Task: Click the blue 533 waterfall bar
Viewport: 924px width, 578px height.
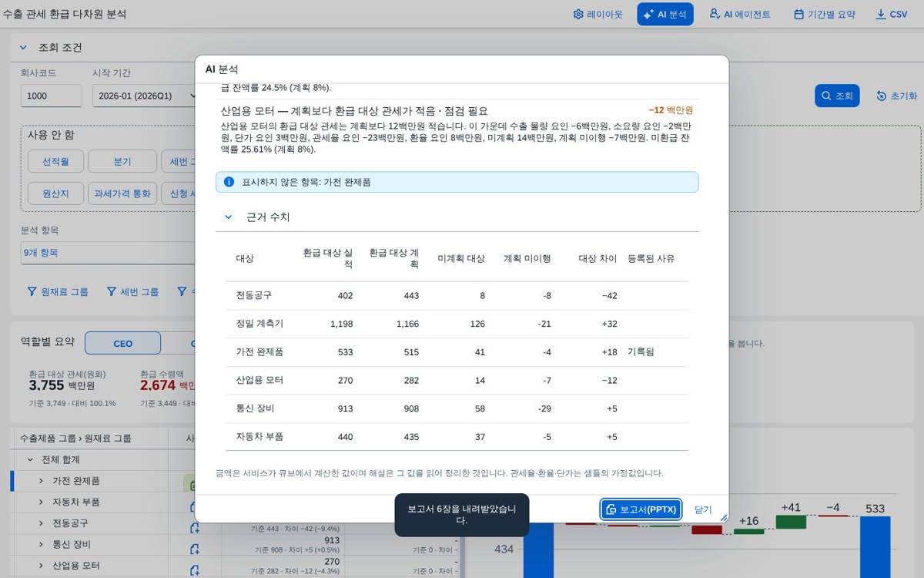Action: 875,546
